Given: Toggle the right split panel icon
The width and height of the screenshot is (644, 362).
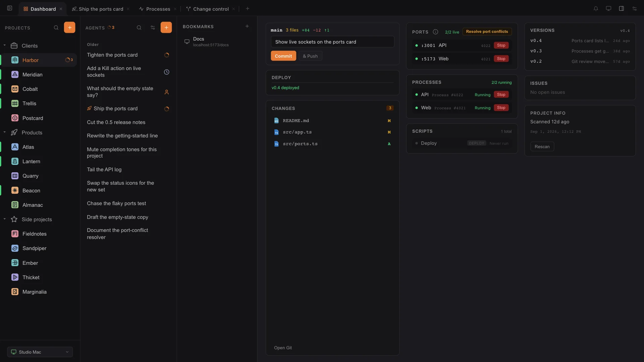Looking at the screenshot, I should pos(621,9).
